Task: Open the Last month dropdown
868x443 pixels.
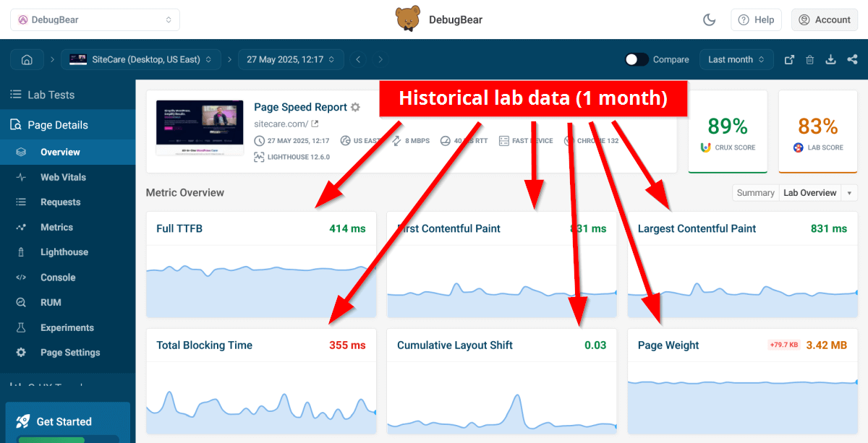Action: 736,59
